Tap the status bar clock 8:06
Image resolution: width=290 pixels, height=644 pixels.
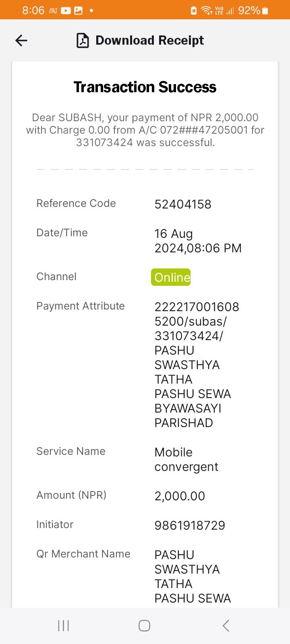click(x=33, y=10)
